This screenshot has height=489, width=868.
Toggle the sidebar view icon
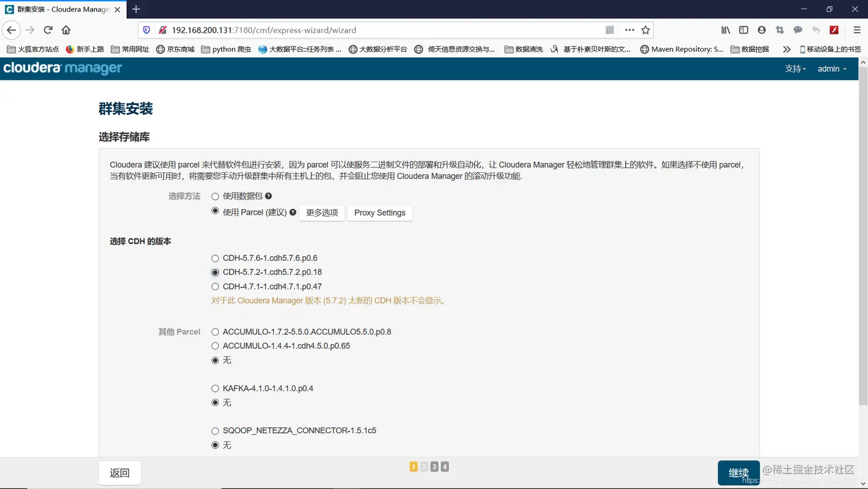coord(743,30)
